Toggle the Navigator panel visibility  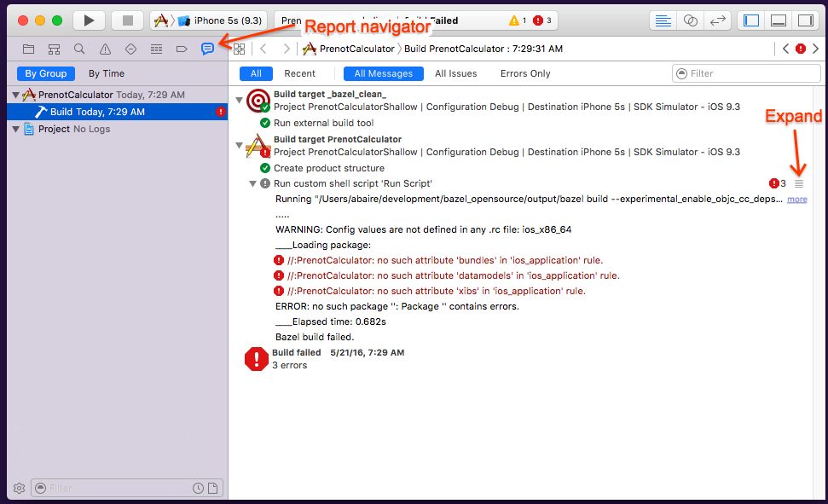[751, 20]
